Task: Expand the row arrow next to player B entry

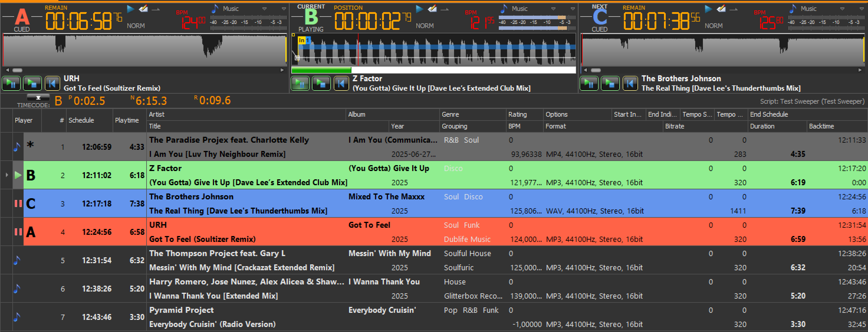Action: point(7,175)
